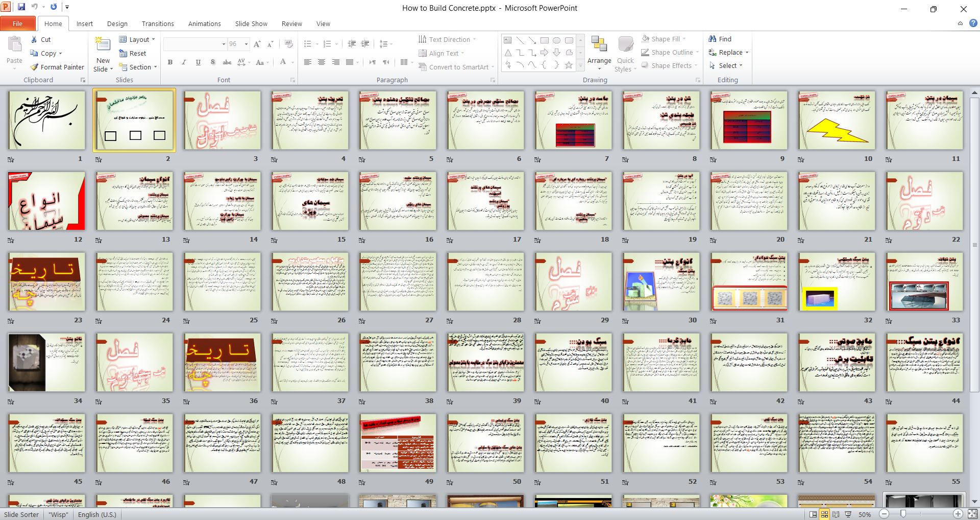Open the Insert tab

pos(85,23)
